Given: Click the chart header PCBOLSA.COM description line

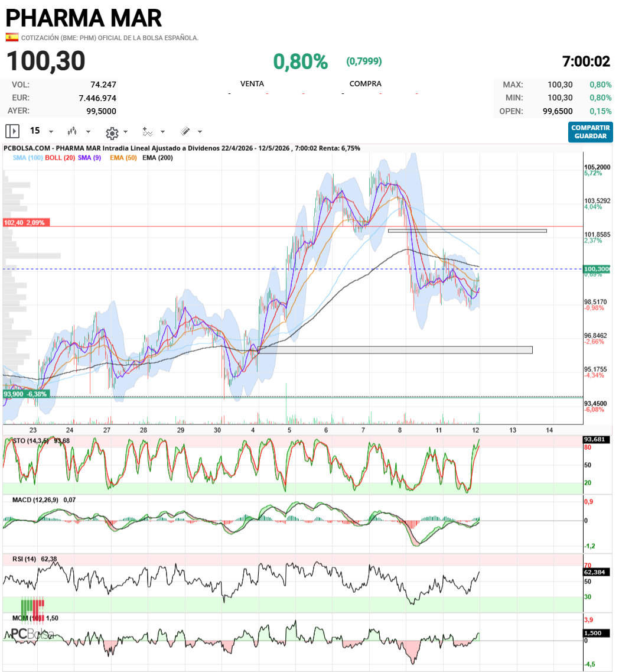Looking at the screenshot, I should (182, 148).
